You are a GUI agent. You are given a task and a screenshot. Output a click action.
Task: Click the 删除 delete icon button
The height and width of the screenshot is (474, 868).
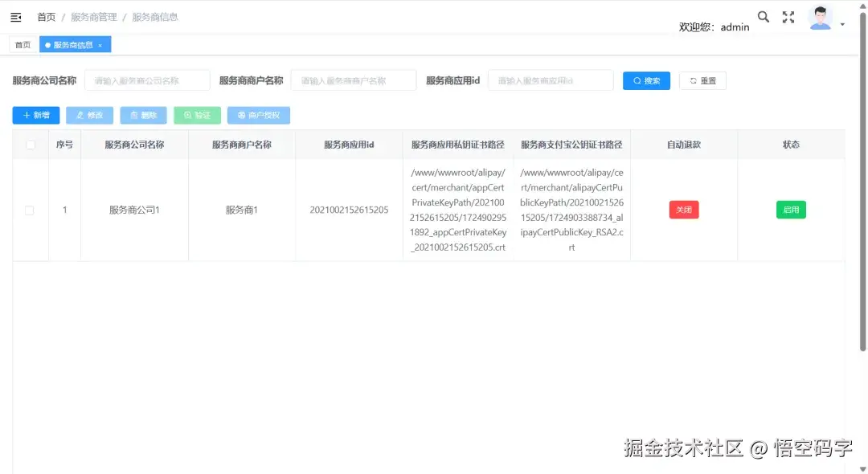pyautogui.click(x=142, y=115)
